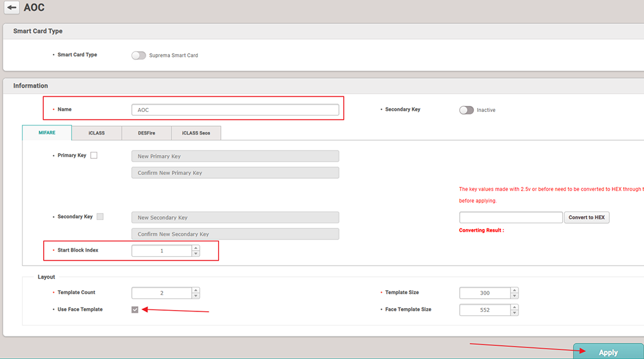The width and height of the screenshot is (644, 359).
Task: Uncheck the Use Face Template checkbox
Action: coord(135,309)
